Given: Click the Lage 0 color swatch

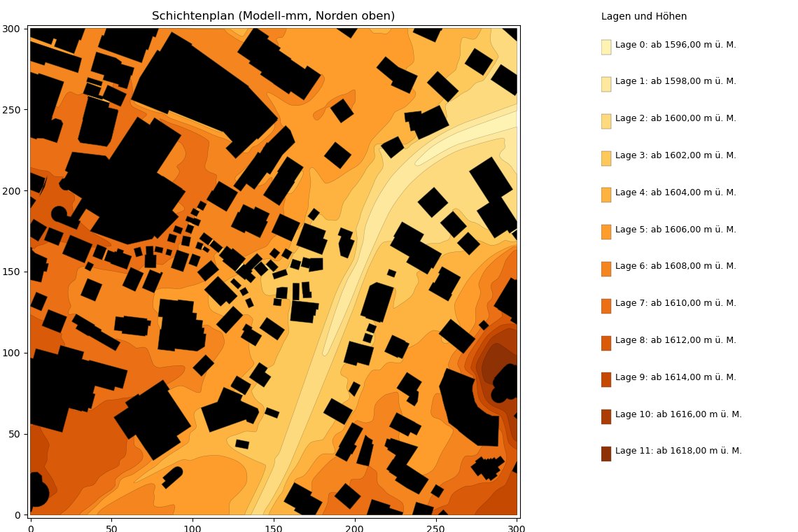Looking at the screenshot, I should [x=606, y=48].
